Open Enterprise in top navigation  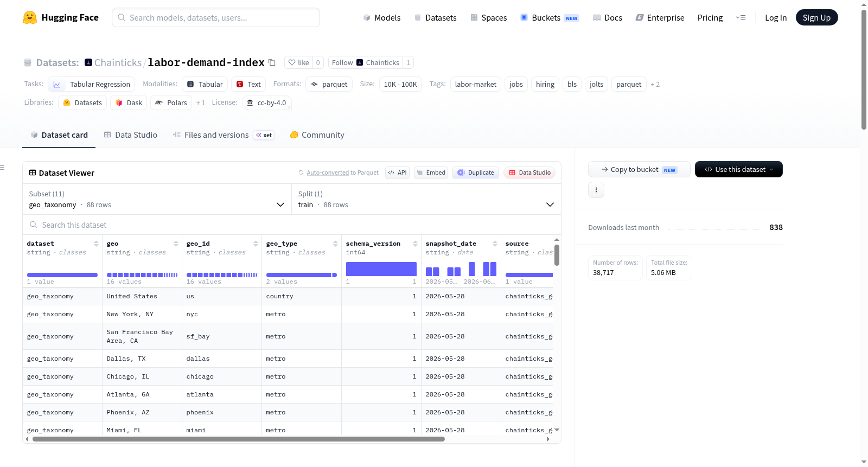pyautogui.click(x=660, y=17)
